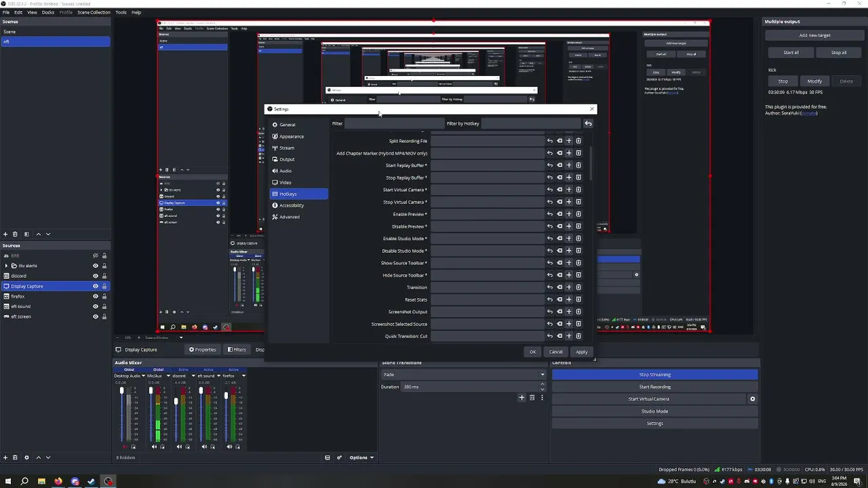Increase transition Duration with up stepper
Image resolution: width=868 pixels, height=488 pixels.
click(544, 385)
